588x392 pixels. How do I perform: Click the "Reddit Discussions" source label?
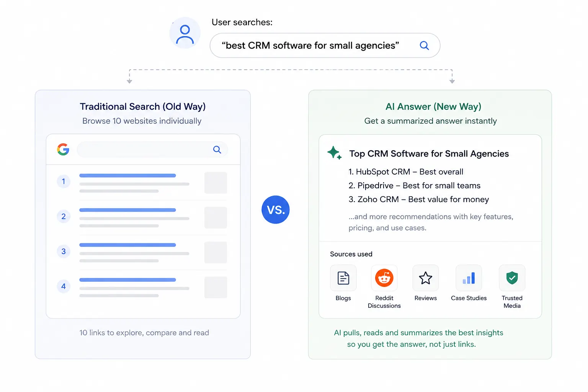click(x=384, y=302)
